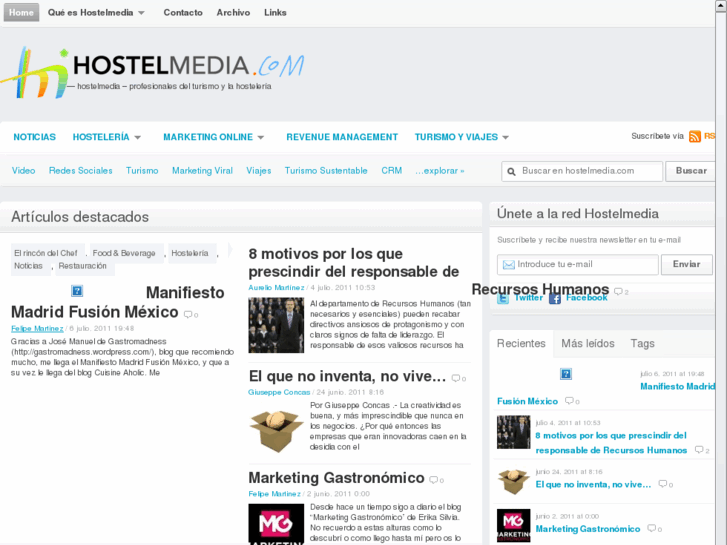
Task: Open the Turismo Sustentable topic link
Action: pos(326,171)
